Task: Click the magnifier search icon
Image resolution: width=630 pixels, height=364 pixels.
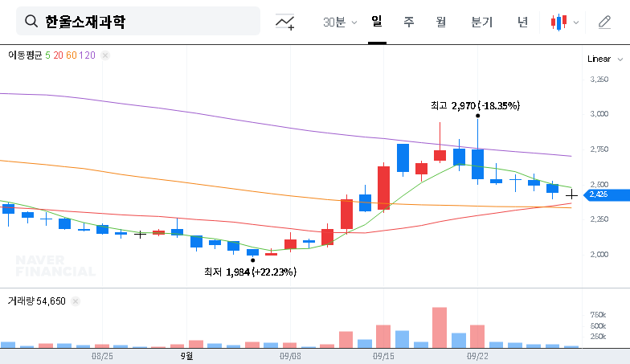Action: tap(32, 22)
